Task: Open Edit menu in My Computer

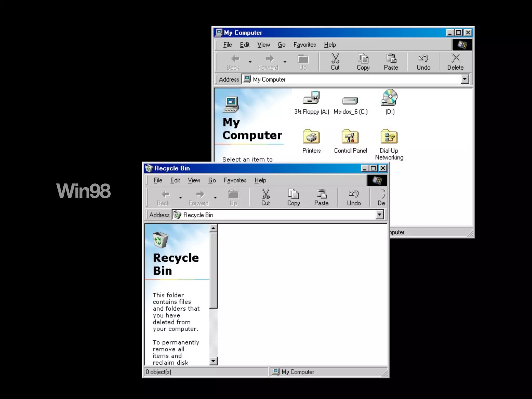Action: point(245,45)
